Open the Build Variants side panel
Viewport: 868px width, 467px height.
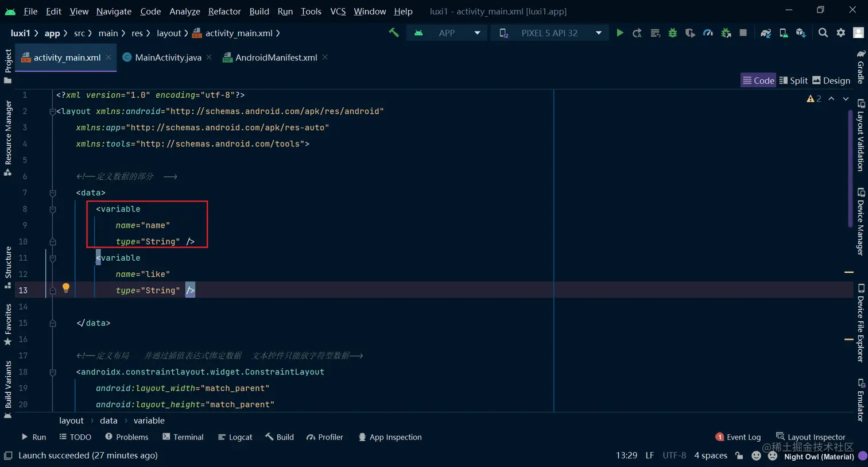[x=8, y=389]
